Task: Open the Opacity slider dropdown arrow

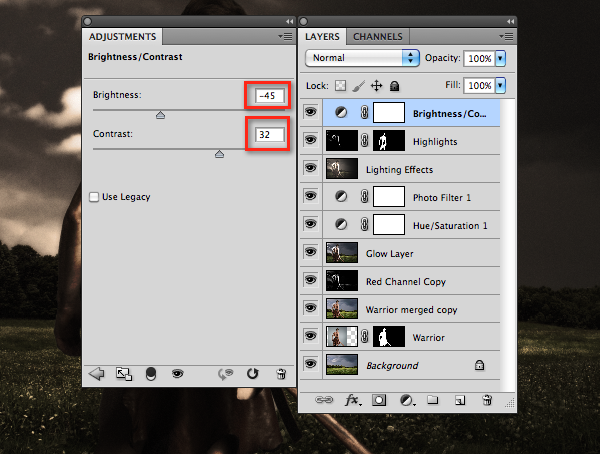Action: point(500,58)
